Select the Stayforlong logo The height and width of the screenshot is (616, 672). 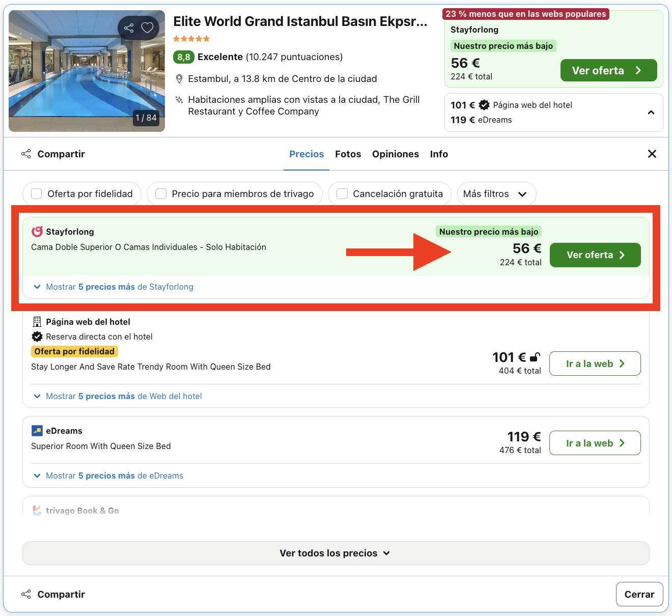tap(36, 231)
